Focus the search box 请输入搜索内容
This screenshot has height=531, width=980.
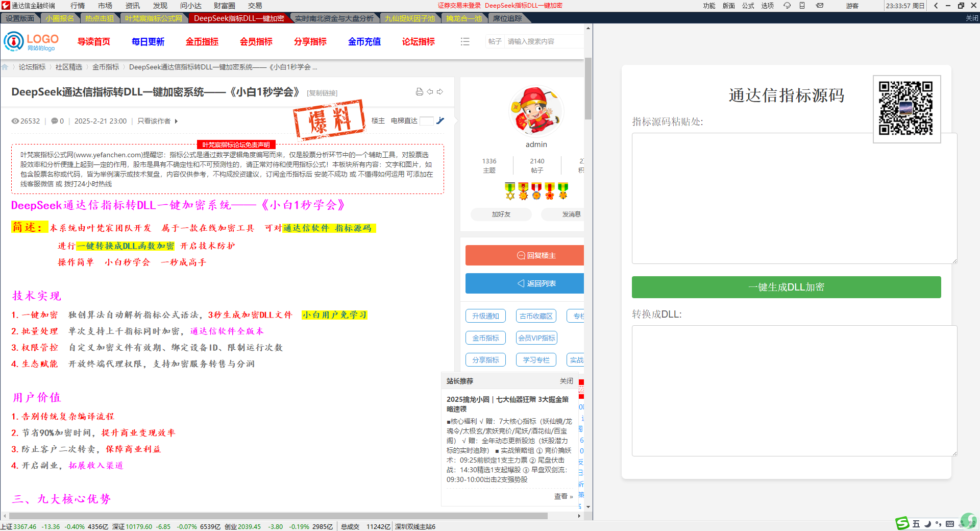[544, 41]
